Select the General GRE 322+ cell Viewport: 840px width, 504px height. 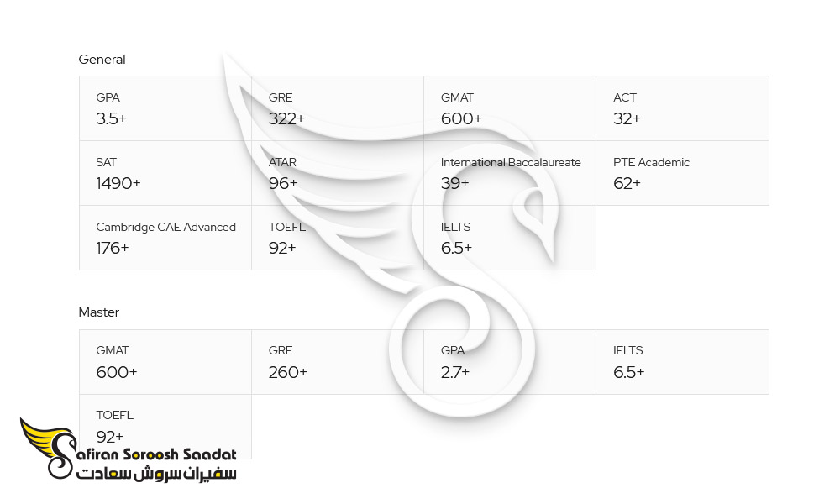click(x=338, y=108)
